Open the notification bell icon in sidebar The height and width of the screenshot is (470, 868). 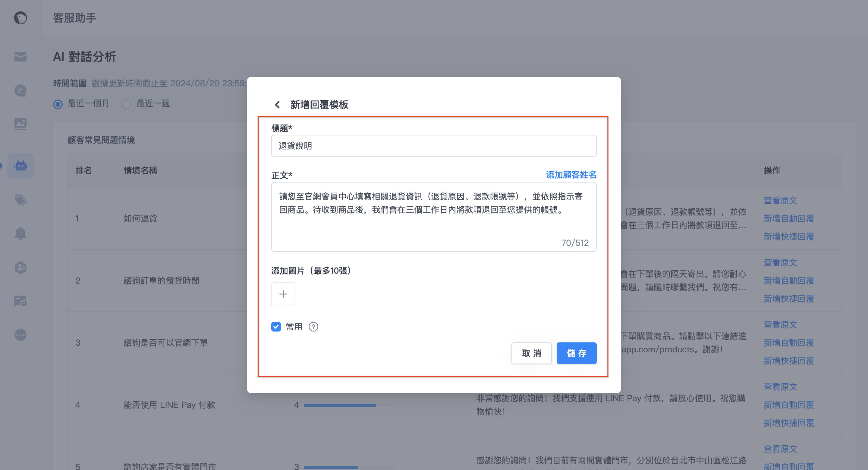pos(20,233)
